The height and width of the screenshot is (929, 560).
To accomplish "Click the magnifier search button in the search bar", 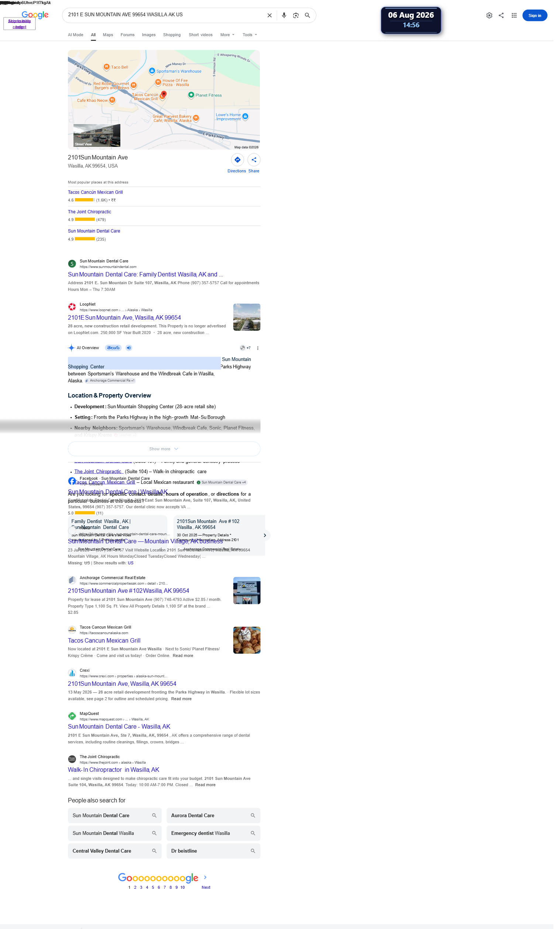I will 308,16.
